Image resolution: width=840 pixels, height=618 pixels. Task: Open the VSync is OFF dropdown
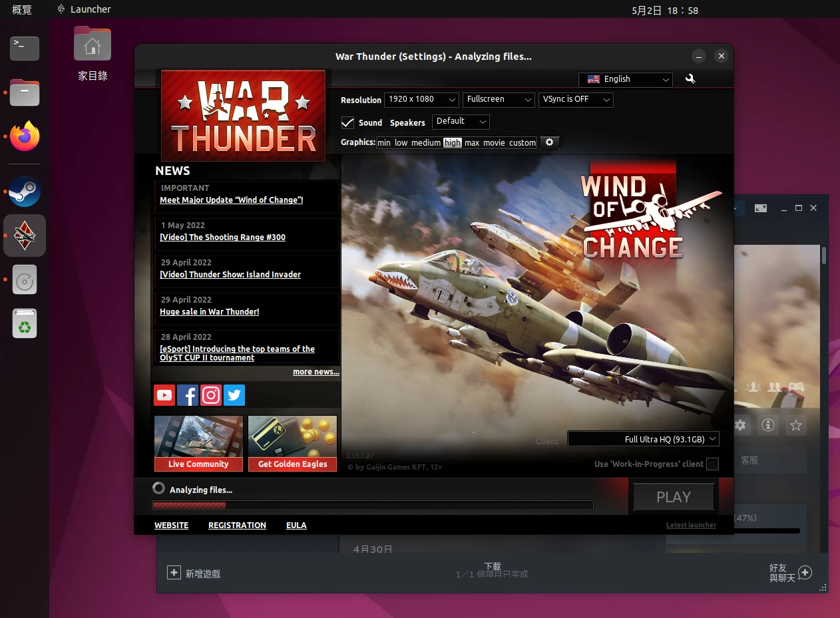coord(575,99)
